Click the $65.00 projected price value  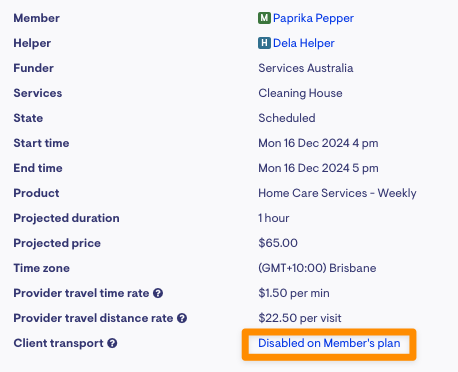(278, 243)
